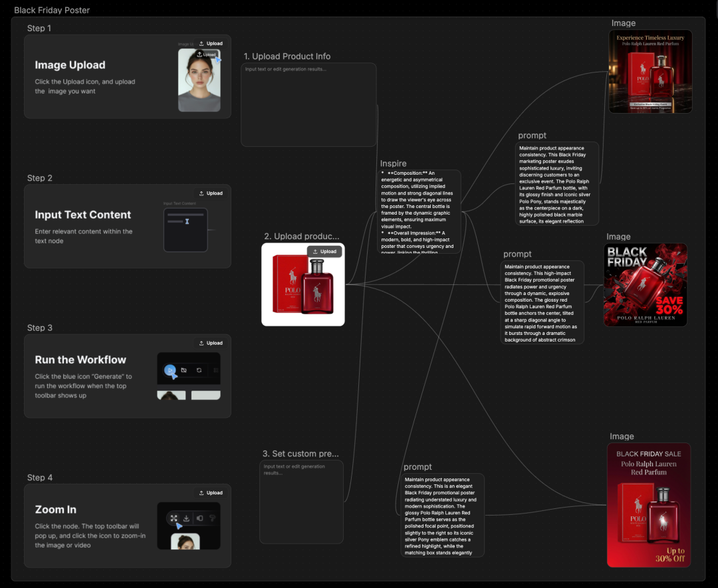Click the Upload button in Step 1 card

coord(211,43)
